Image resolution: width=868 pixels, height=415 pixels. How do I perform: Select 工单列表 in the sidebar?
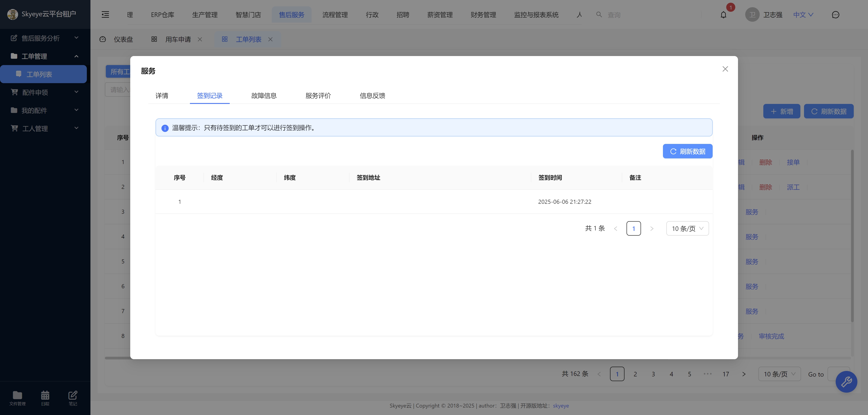tap(43, 74)
